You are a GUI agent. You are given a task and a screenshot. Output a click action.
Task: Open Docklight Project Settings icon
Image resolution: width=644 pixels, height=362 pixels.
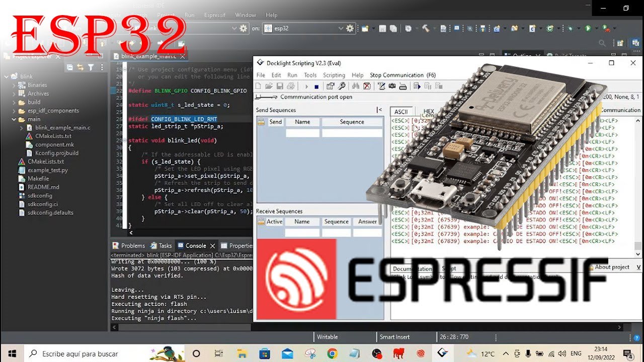pos(331,86)
